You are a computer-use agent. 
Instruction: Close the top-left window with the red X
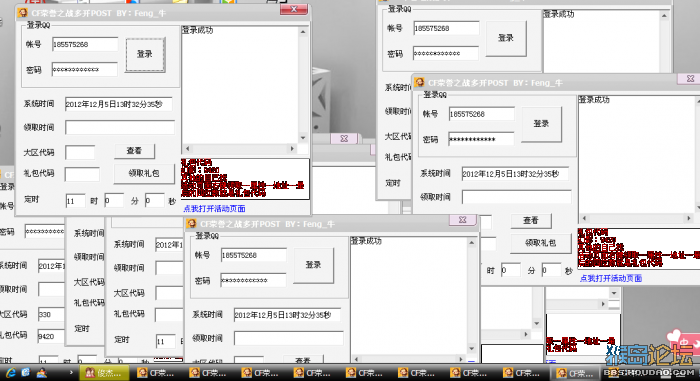click(294, 9)
